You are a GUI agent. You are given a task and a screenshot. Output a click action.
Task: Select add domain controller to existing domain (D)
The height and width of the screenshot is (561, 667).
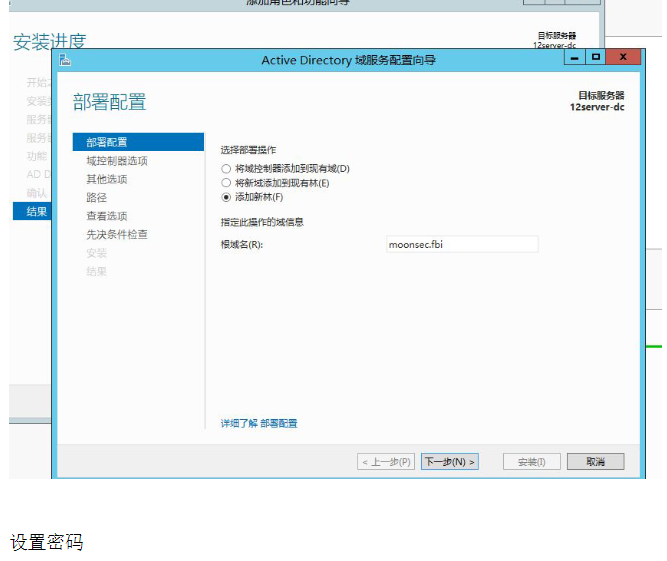click(x=285, y=169)
